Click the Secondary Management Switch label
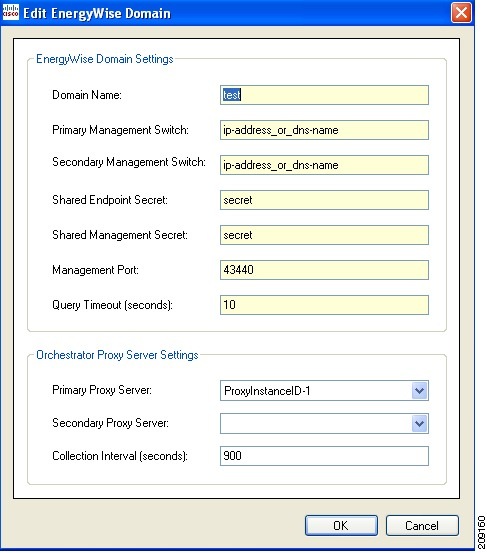 click(129, 162)
